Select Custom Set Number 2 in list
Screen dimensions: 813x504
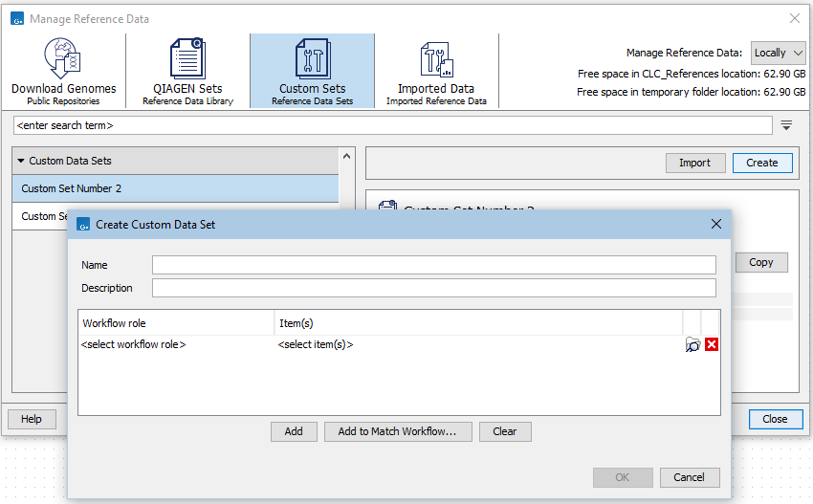click(x=175, y=188)
